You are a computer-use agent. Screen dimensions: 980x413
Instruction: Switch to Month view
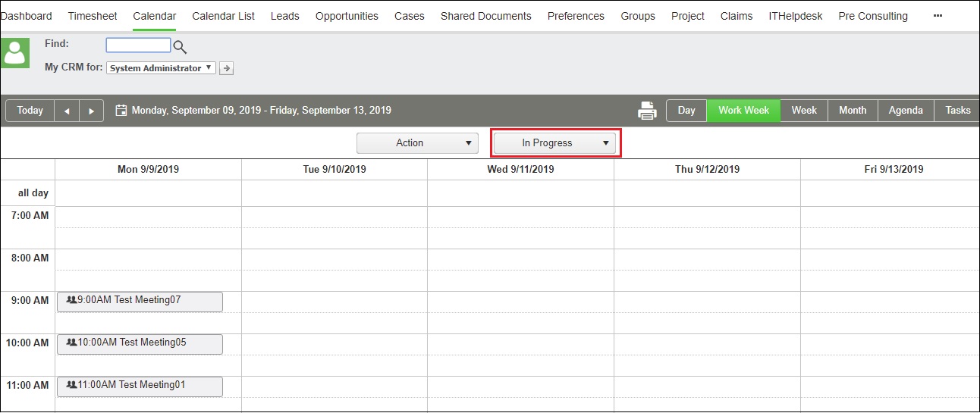coord(853,111)
